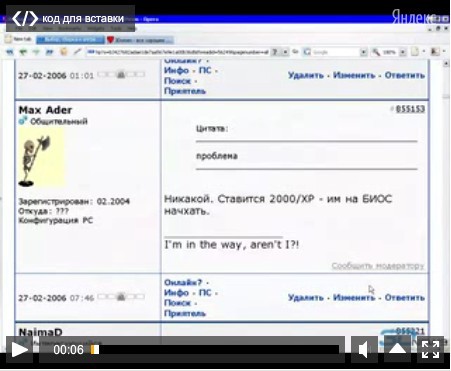Play the video

click(20, 349)
